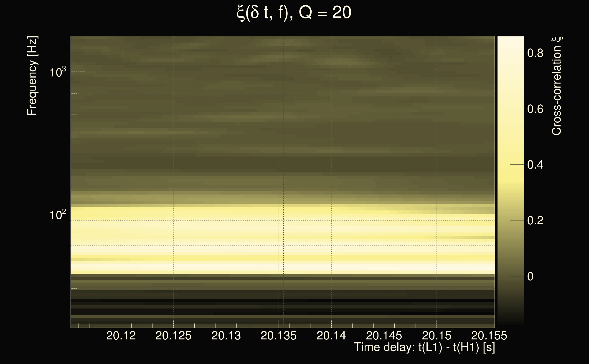Click the 10² frequency tick label
The width and height of the screenshot is (589, 364).
coord(57,215)
